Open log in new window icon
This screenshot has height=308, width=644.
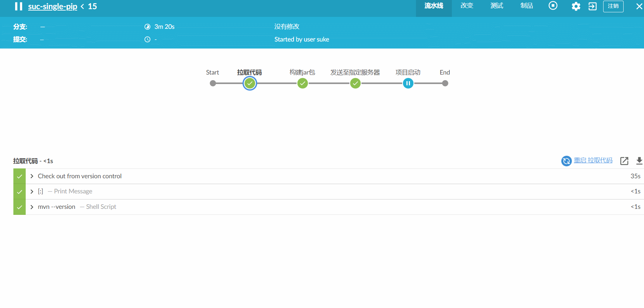[624, 161]
